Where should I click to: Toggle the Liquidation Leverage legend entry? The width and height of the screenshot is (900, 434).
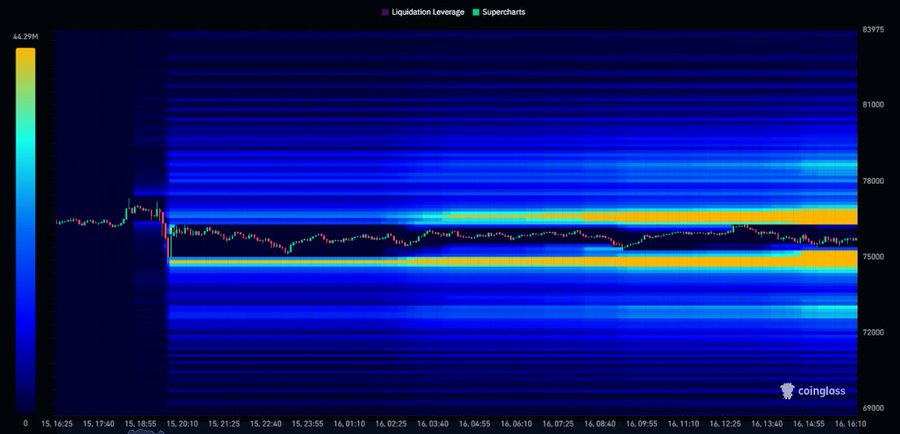(423, 12)
